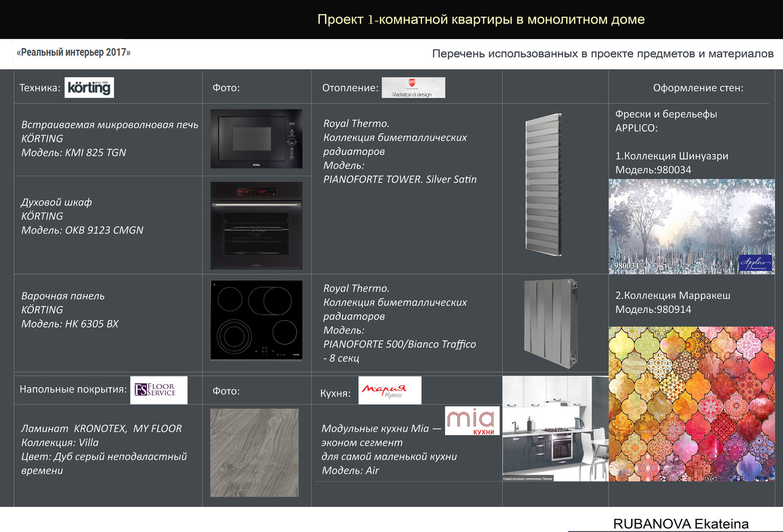Click the text 'Модель: KMI 825 TGN'
The image size is (783, 532).
point(73,153)
